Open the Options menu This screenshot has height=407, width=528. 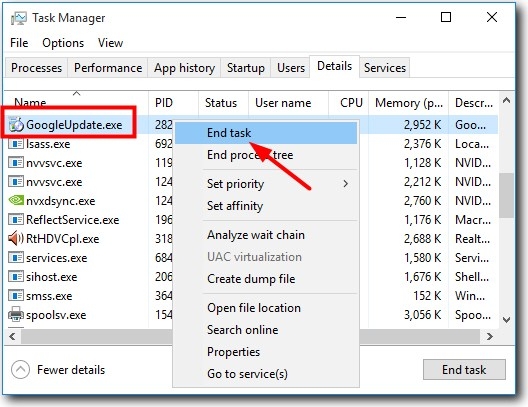[63, 43]
